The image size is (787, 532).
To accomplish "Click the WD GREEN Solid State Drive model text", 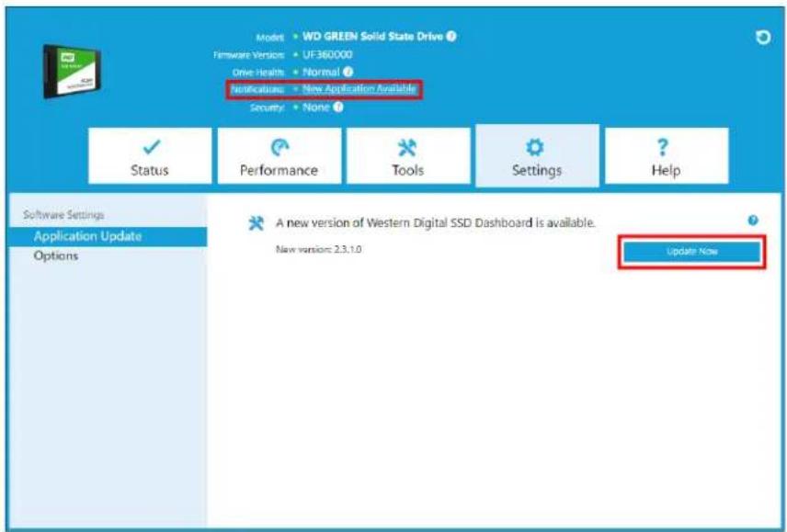I will tap(373, 36).
